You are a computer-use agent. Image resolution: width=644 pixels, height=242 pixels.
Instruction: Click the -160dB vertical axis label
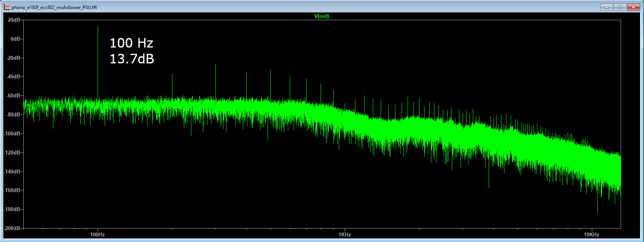(x=12, y=190)
